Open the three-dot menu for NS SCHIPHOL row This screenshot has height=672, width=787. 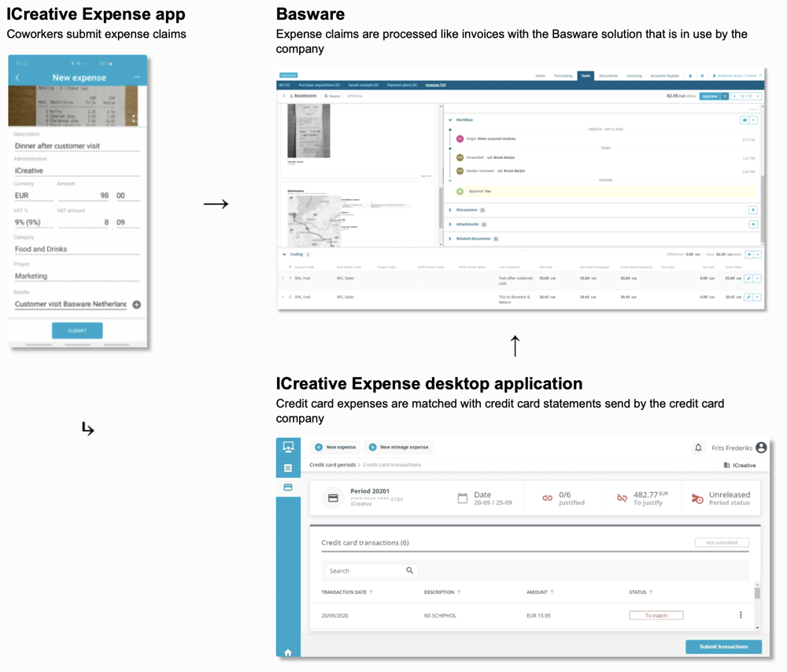[x=741, y=615]
